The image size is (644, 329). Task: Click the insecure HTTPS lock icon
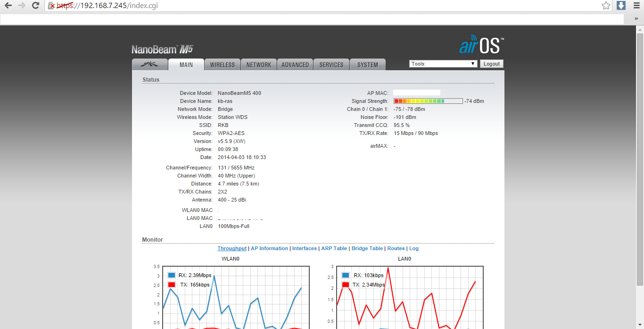51,6
